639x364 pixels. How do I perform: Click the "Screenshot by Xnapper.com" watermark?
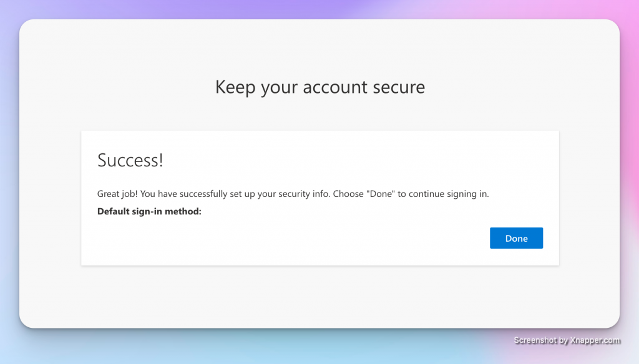(x=567, y=340)
